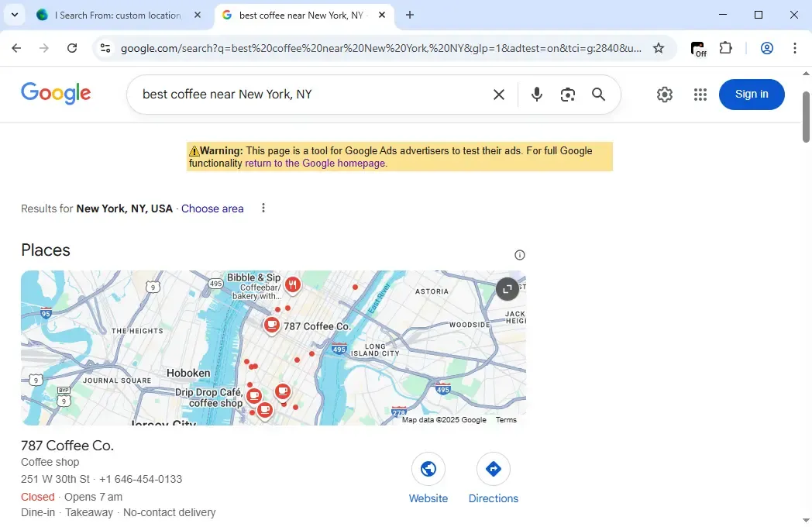Open Google quick settings gear
812x527 pixels.
[x=665, y=95]
